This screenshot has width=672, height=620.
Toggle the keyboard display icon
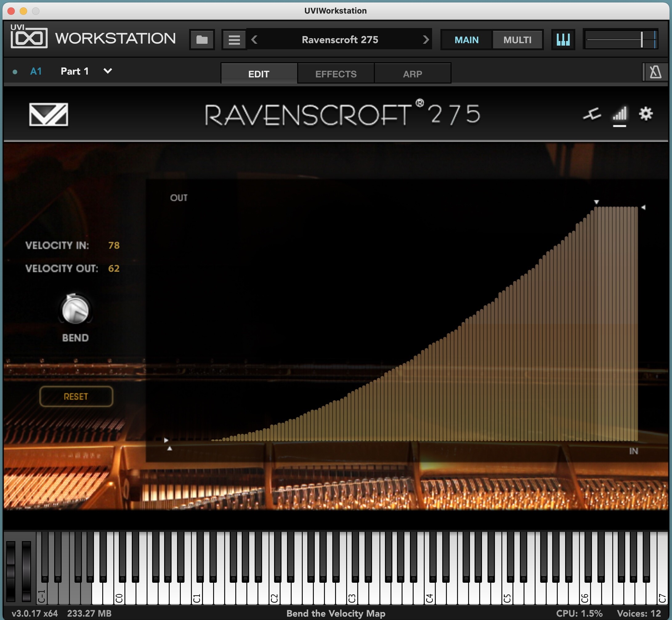click(x=563, y=40)
